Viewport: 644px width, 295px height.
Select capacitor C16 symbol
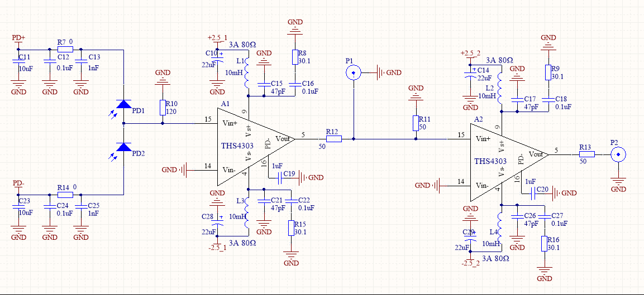coord(295,85)
